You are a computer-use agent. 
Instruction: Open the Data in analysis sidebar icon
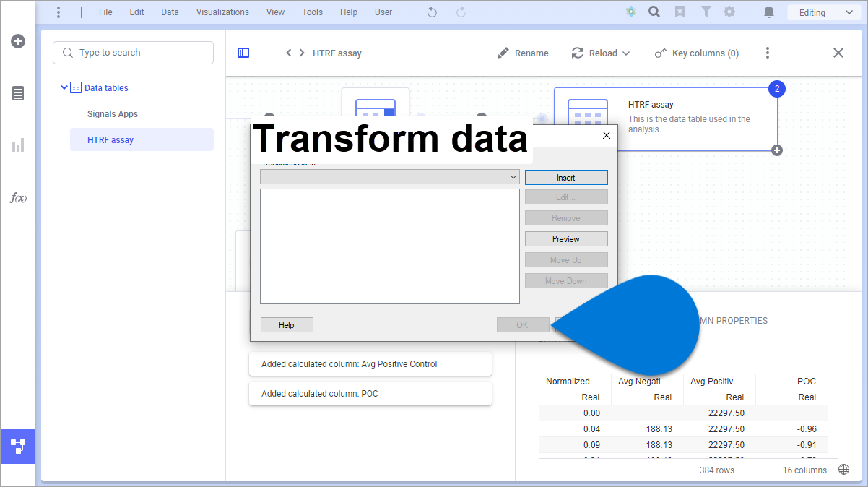coord(18,93)
